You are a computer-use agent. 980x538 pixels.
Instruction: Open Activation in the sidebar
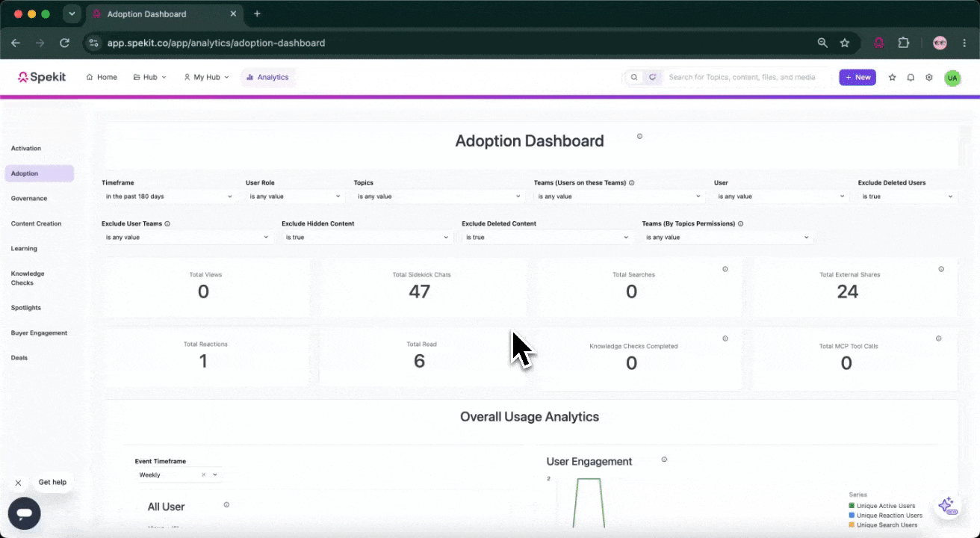coord(26,148)
